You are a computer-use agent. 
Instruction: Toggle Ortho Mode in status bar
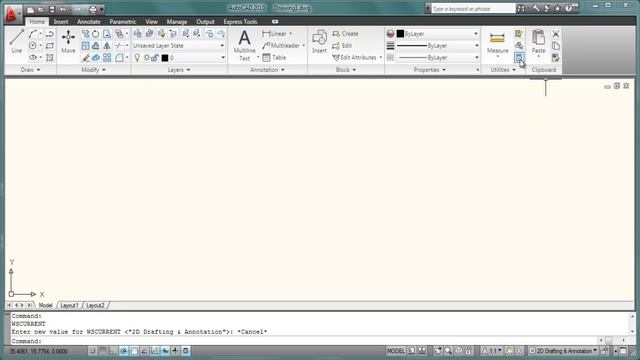113,351
